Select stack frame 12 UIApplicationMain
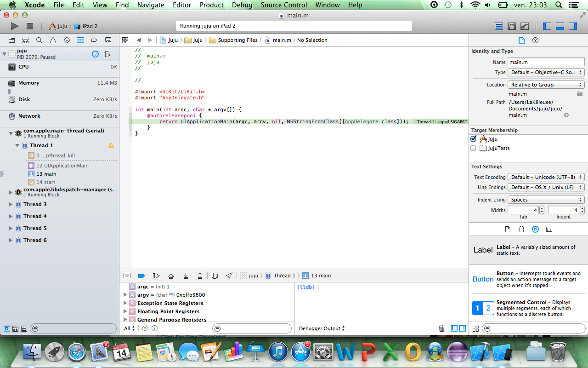This screenshot has height=368, width=588. click(x=62, y=166)
